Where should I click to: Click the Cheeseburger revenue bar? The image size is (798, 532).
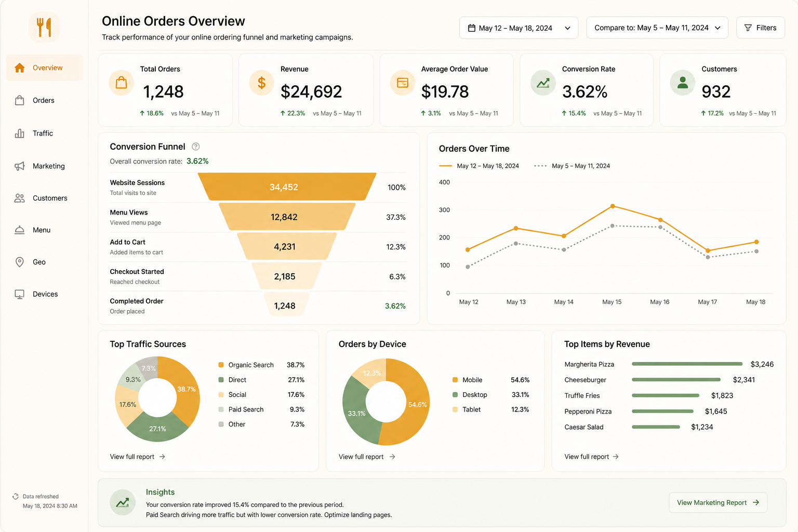pyautogui.click(x=676, y=380)
